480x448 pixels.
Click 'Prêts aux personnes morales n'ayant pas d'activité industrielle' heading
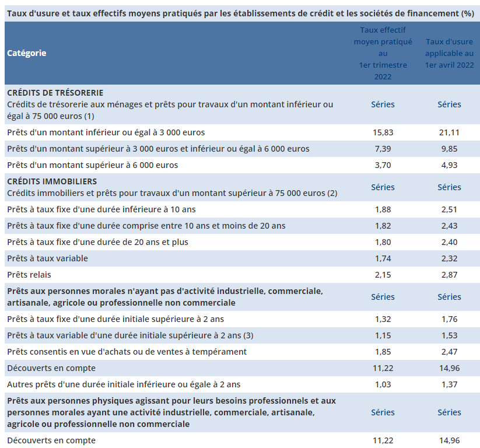click(165, 297)
